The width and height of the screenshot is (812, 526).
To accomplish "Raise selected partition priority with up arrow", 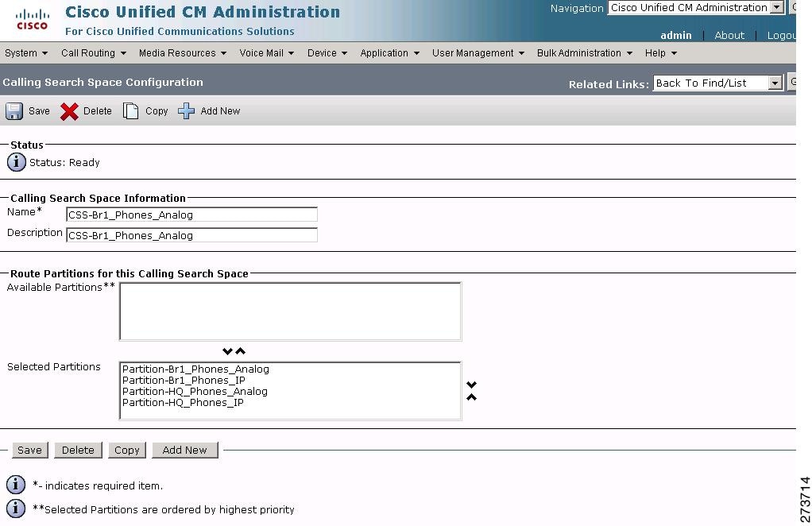I will (471, 397).
